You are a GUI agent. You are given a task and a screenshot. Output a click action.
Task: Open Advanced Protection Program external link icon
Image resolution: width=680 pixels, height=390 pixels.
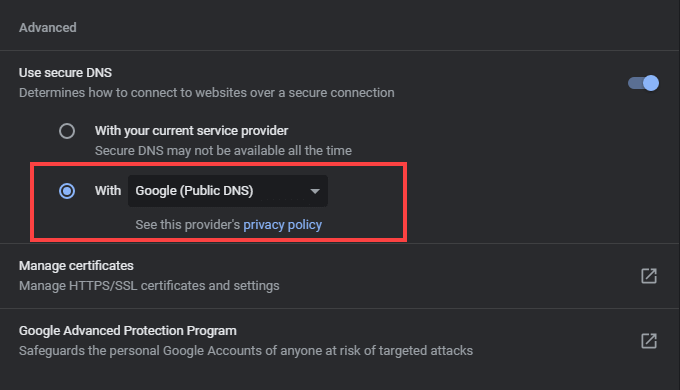point(649,341)
